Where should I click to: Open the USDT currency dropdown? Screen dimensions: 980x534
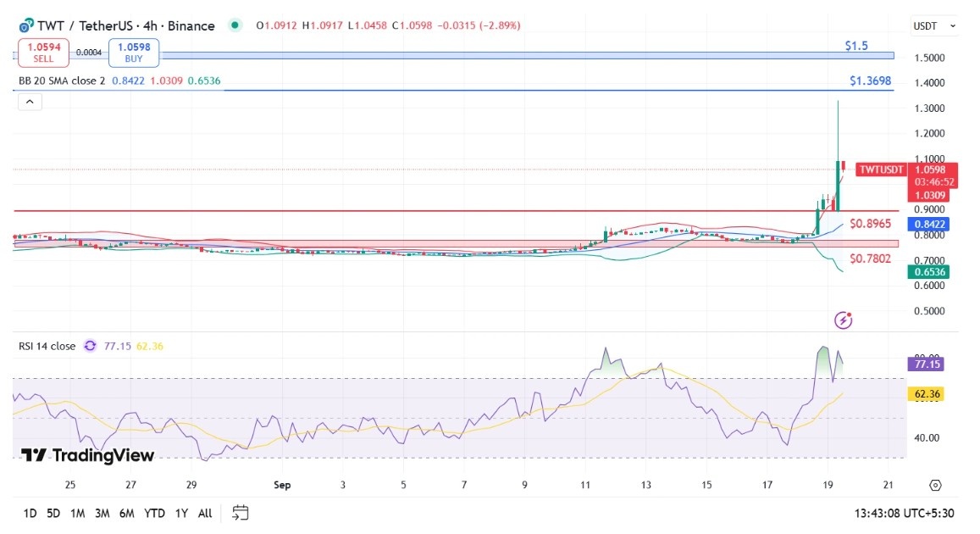(934, 25)
